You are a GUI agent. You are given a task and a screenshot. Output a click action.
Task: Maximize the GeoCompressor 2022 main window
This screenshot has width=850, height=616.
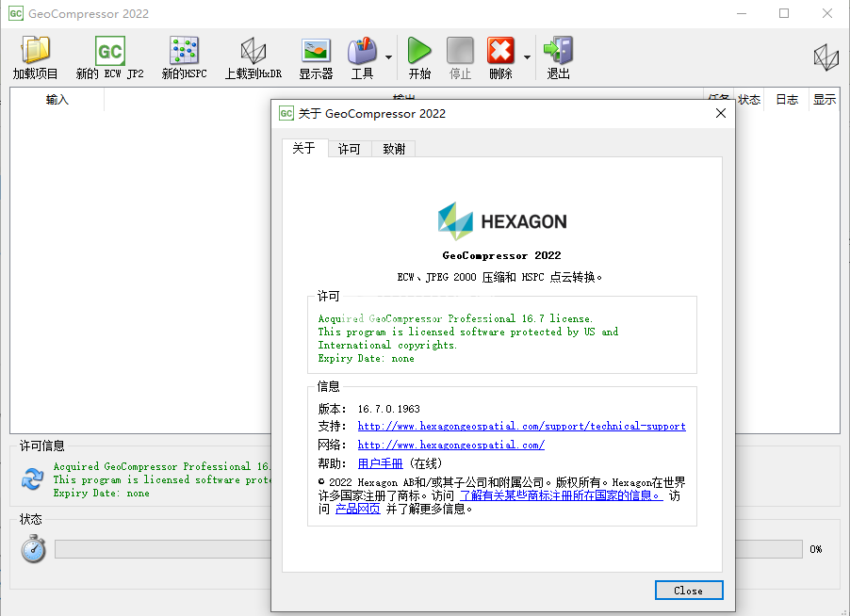[x=784, y=13]
